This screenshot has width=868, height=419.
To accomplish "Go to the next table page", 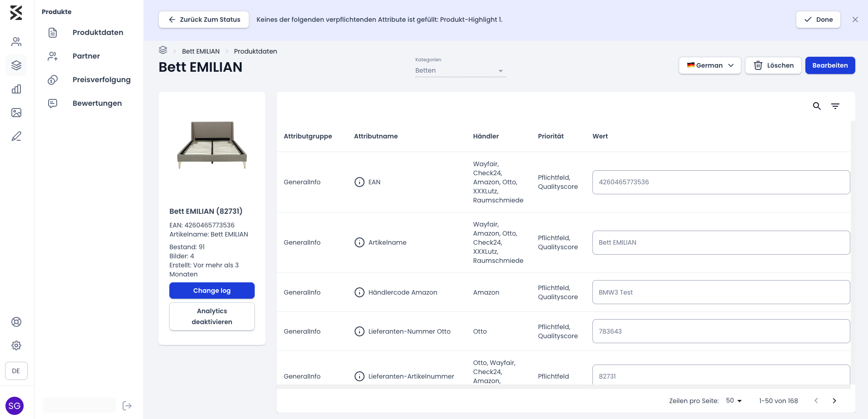I will (x=834, y=400).
